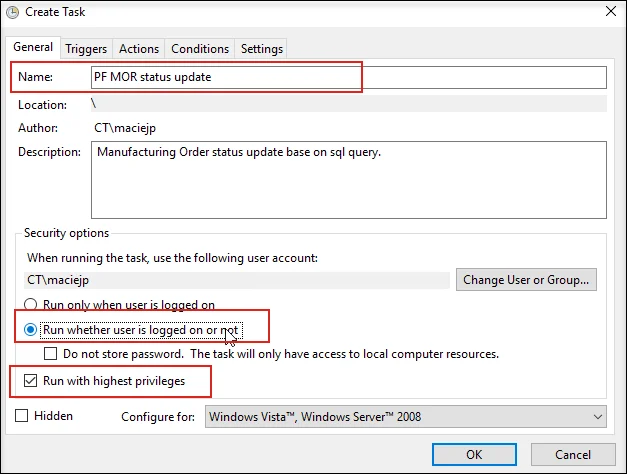Click the task Name input field
627x474 pixels.
click(350, 77)
